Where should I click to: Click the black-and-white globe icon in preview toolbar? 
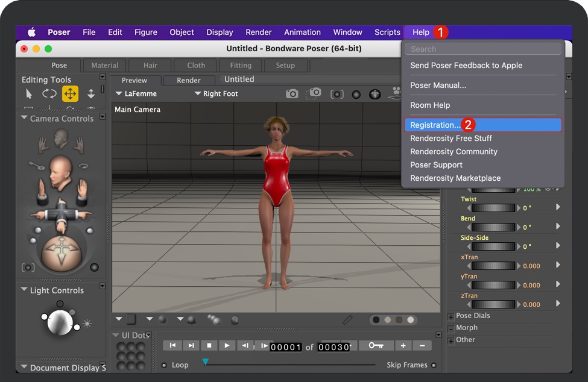coord(375,95)
